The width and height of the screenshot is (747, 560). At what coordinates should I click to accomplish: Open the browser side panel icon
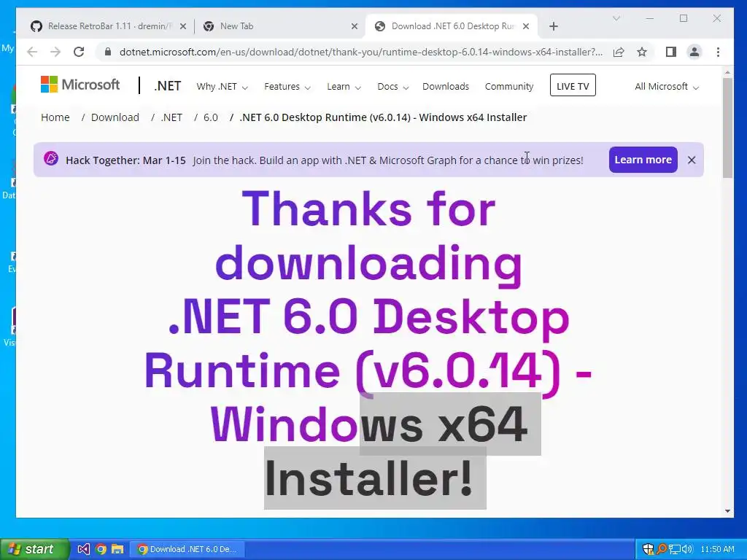671,52
